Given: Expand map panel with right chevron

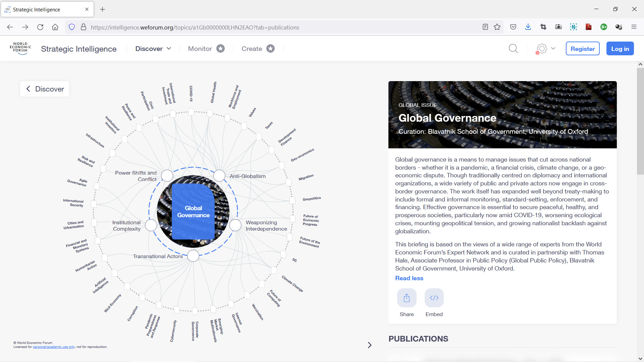Looking at the screenshot, I should pos(369,345).
